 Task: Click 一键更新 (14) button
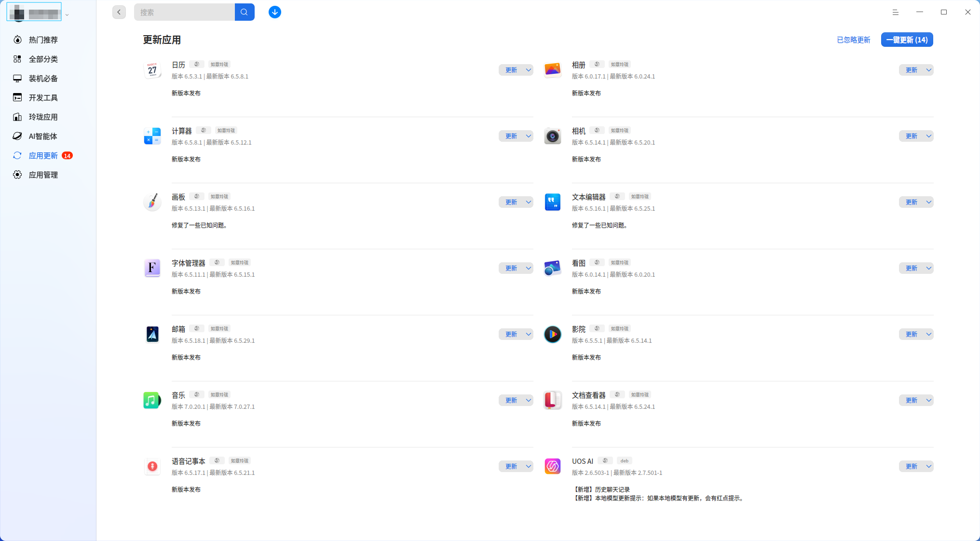[907, 40]
